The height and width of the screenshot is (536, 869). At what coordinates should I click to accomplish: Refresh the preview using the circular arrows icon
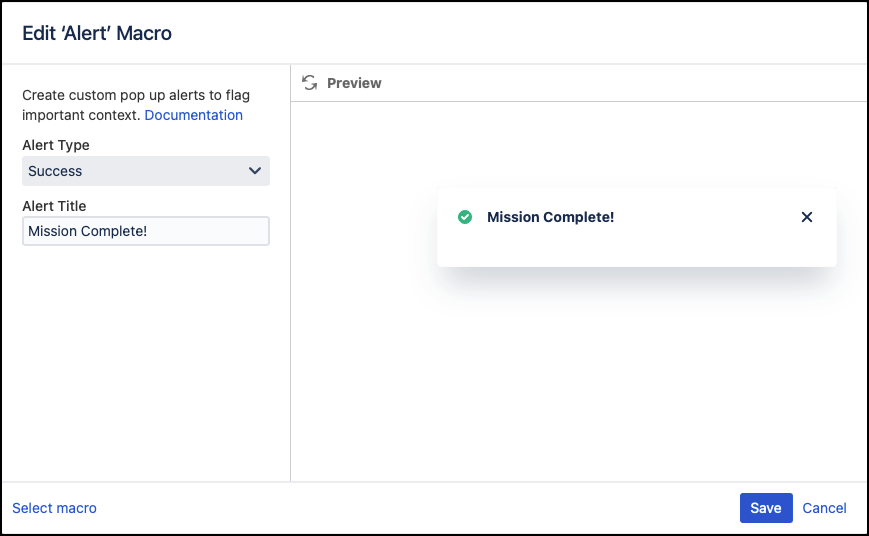(x=309, y=83)
